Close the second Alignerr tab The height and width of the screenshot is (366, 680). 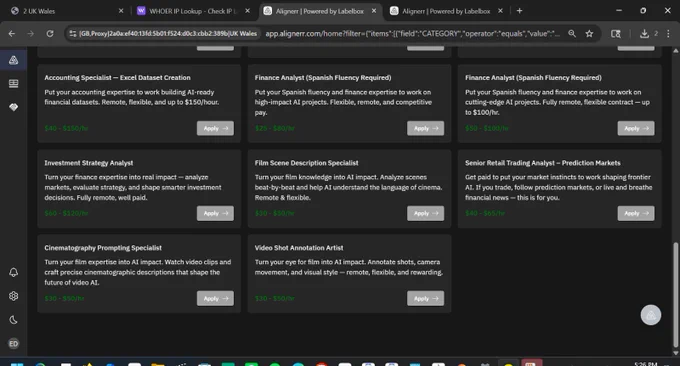[x=500, y=11]
